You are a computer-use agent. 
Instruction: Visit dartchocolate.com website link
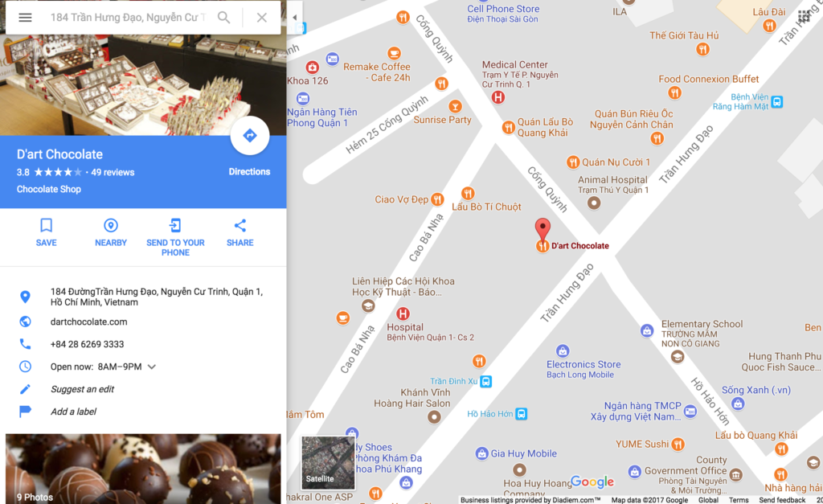(88, 322)
